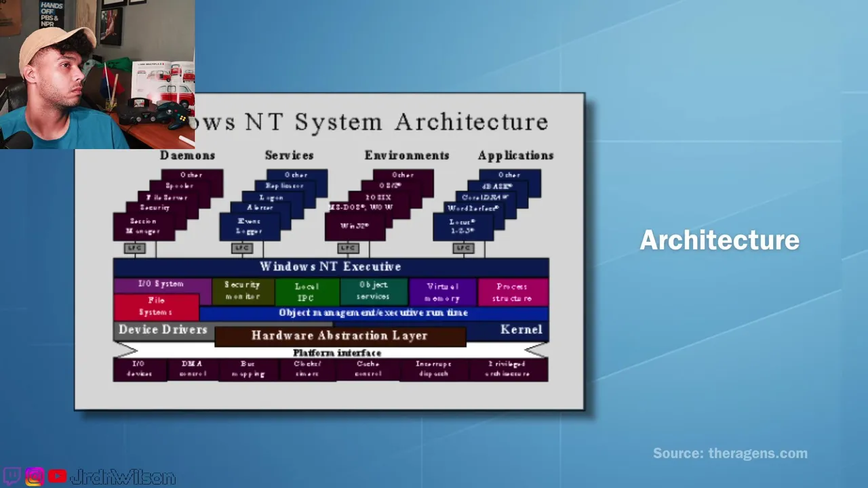This screenshot has width=868, height=488.
Task: Click the "Source: theragens.com" credit
Action: 730,453
